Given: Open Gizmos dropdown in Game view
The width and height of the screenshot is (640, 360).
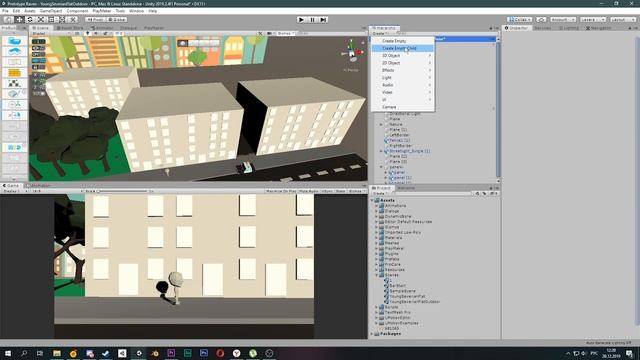Looking at the screenshot, I should pos(356,191).
